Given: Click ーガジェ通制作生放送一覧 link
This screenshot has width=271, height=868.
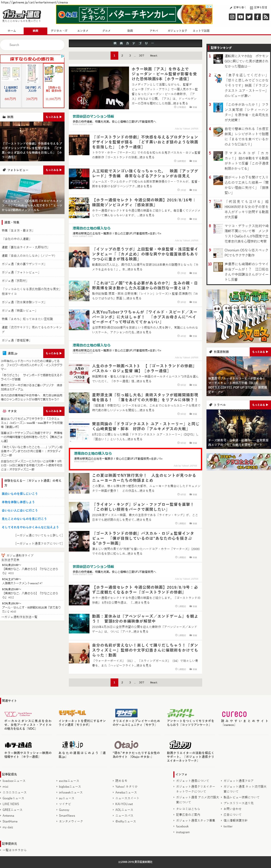Looking at the screenshot, I should [19, 617].
